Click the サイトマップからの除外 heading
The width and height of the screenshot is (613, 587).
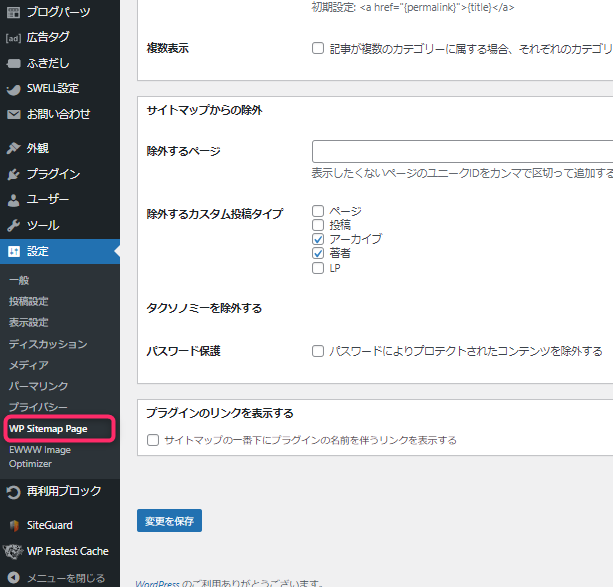click(204, 110)
